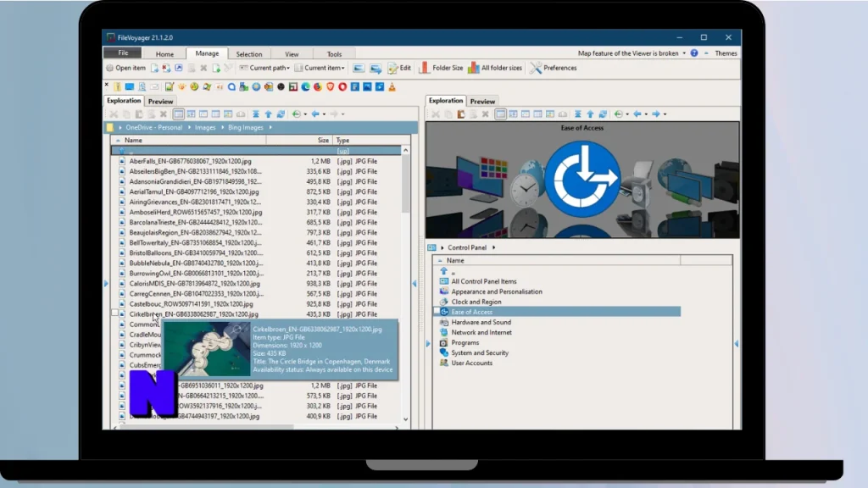
Task: Open the Current path dropdown
Action: pos(264,68)
